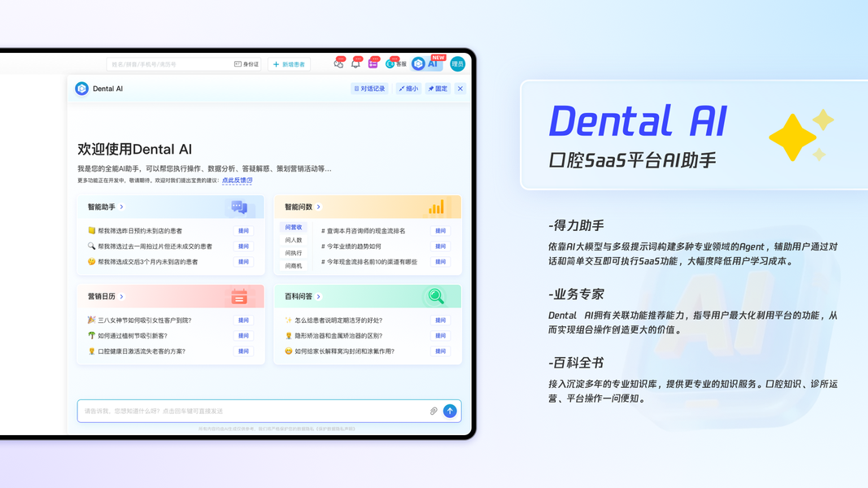Viewport: 868px width, 488px height.
Task: Click the 营销日历 calendar icon
Action: point(239,297)
